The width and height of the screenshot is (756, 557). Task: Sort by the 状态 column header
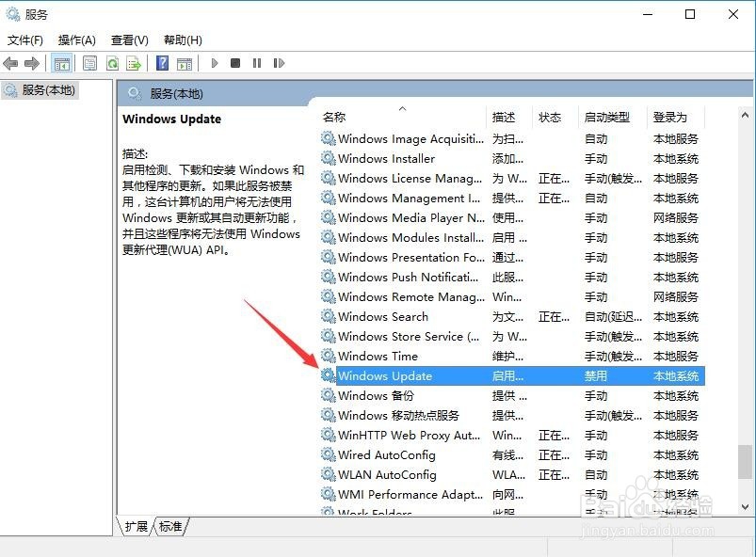555,117
